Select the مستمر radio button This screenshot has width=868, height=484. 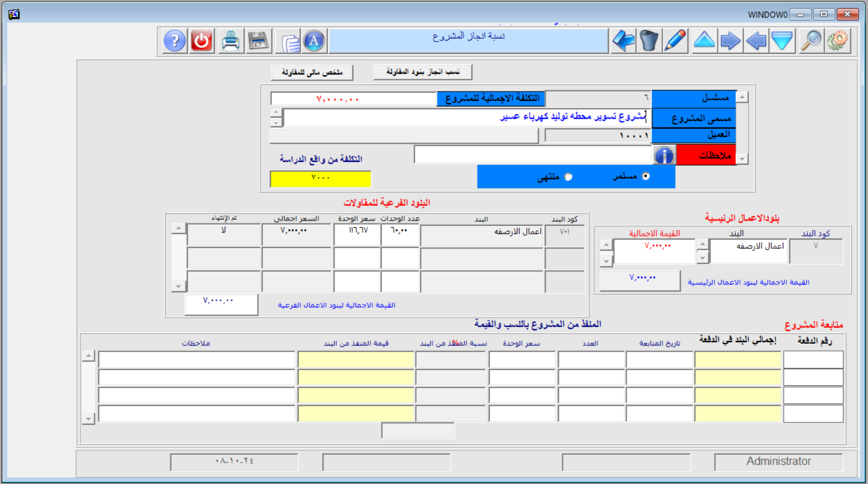click(645, 176)
